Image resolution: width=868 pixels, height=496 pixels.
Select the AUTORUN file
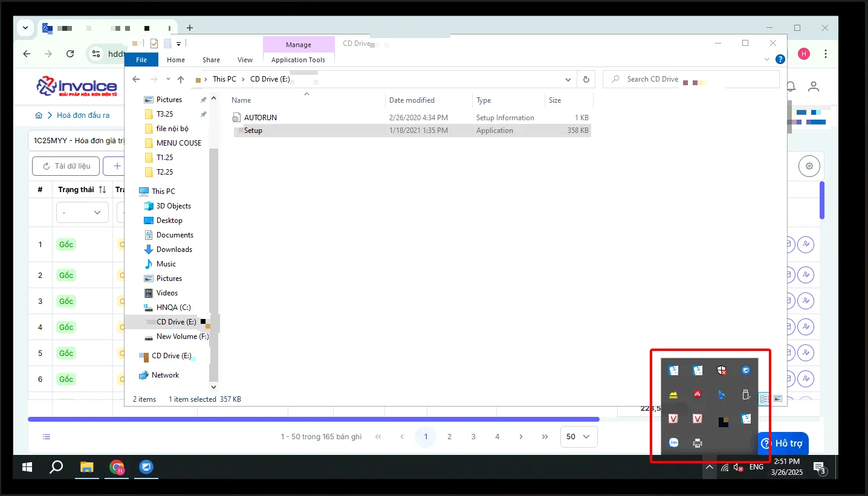click(x=412, y=118)
